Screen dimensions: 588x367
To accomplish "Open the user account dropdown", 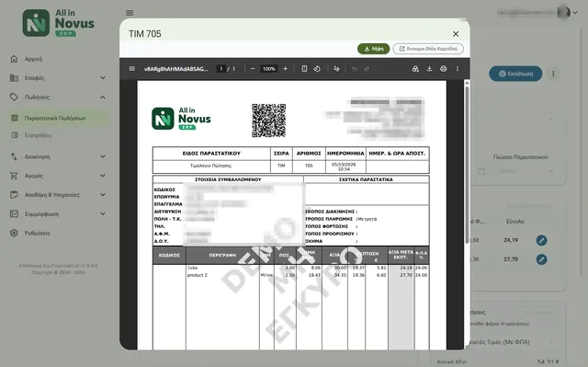I will pos(575,13).
